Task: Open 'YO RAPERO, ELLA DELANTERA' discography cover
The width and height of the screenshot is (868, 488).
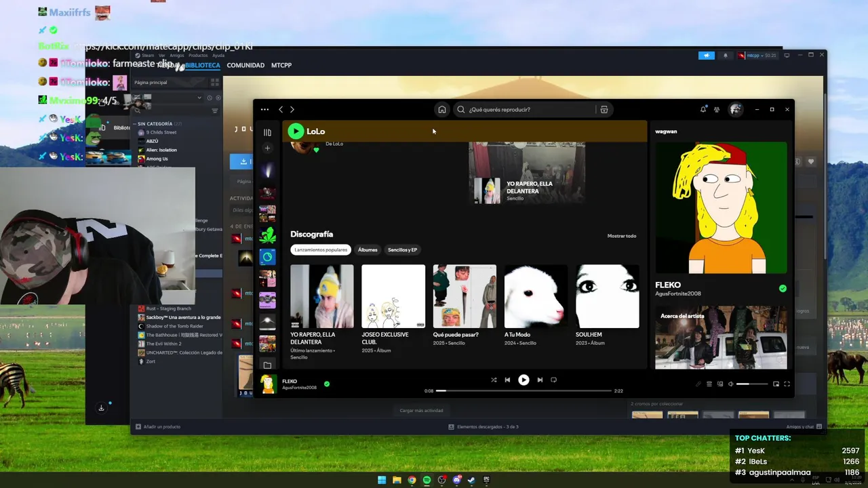Action: click(322, 296)
